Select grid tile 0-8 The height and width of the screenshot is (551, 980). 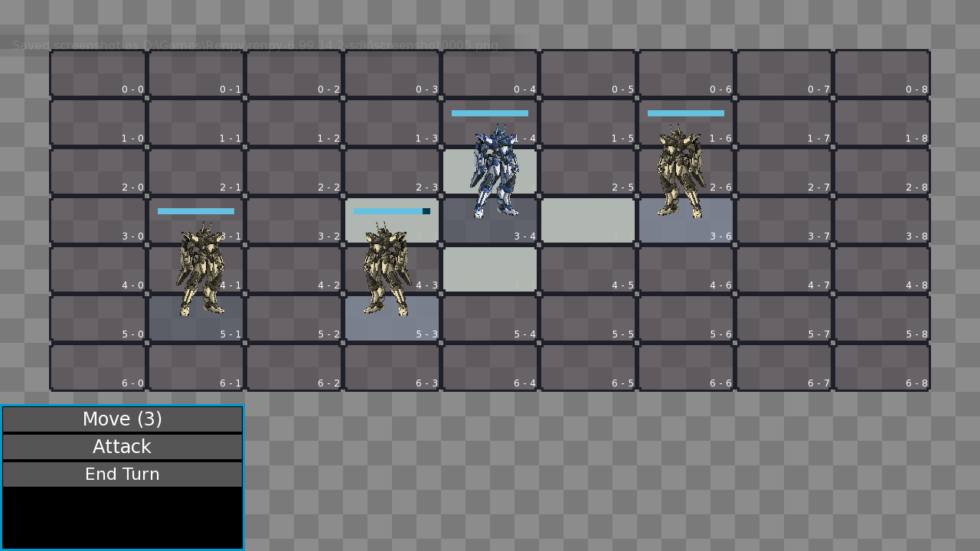[x=882, y=73]
